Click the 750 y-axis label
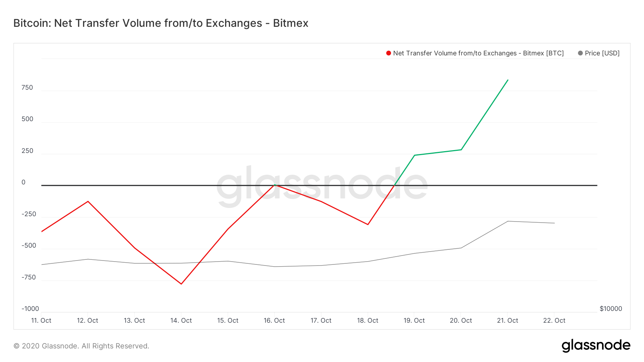 tap(27, 88)
